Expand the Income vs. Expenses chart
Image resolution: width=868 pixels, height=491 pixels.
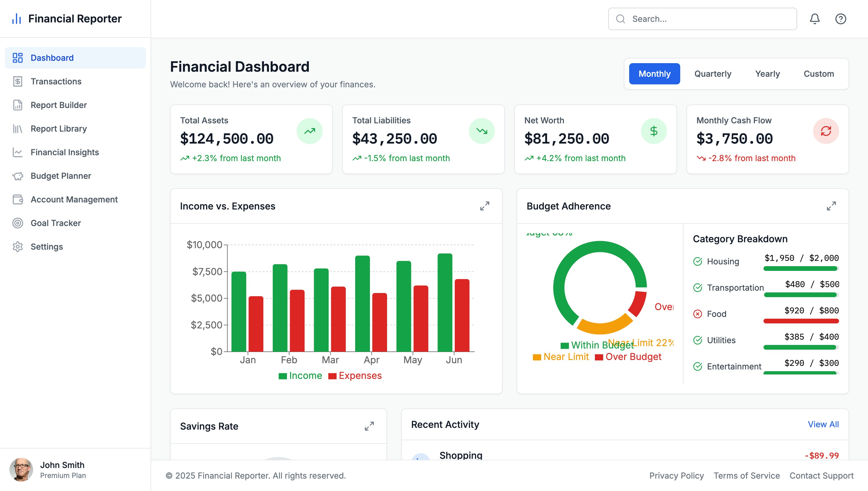[485, 206]
